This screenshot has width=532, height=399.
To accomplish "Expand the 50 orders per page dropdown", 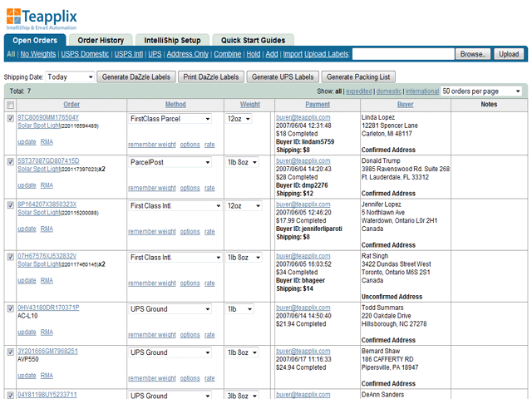I will tap(481, 91).
